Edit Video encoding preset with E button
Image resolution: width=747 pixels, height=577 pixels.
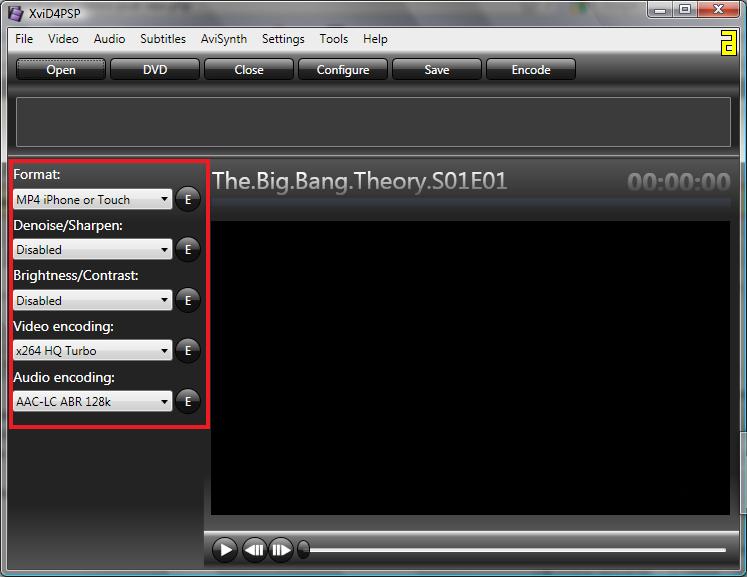[x=188, y=351]
